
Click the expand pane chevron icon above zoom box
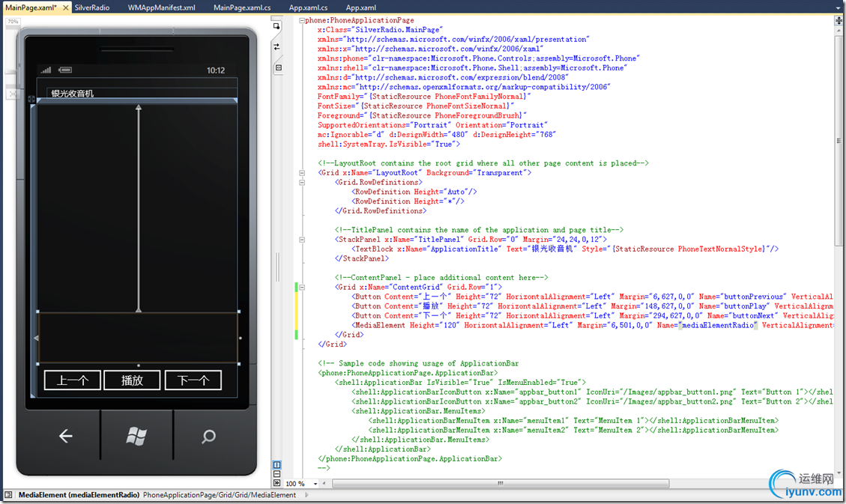pyautogui.click(x=277, y=482)
